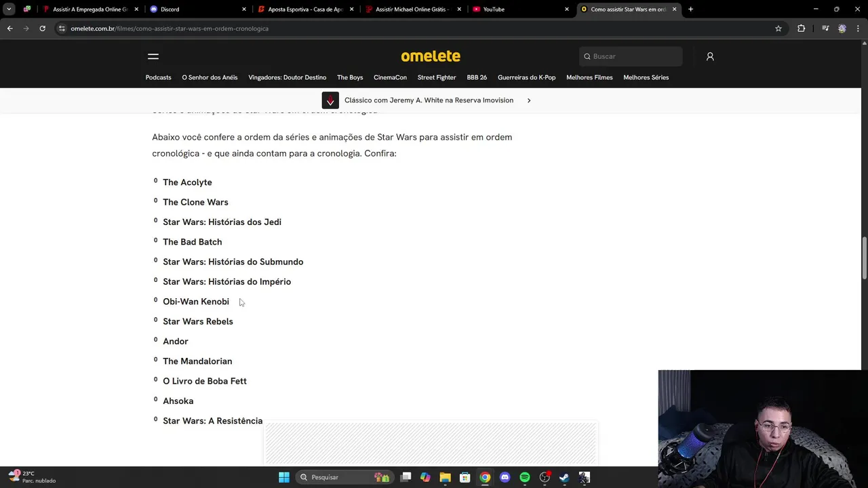Switch to Chrome in taskbar

[485, 477]
